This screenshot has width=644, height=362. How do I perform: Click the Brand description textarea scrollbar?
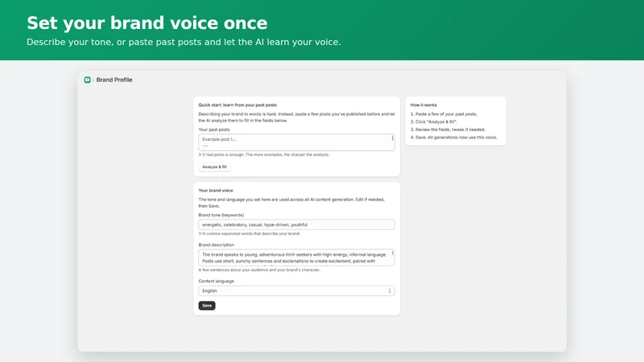393,253
